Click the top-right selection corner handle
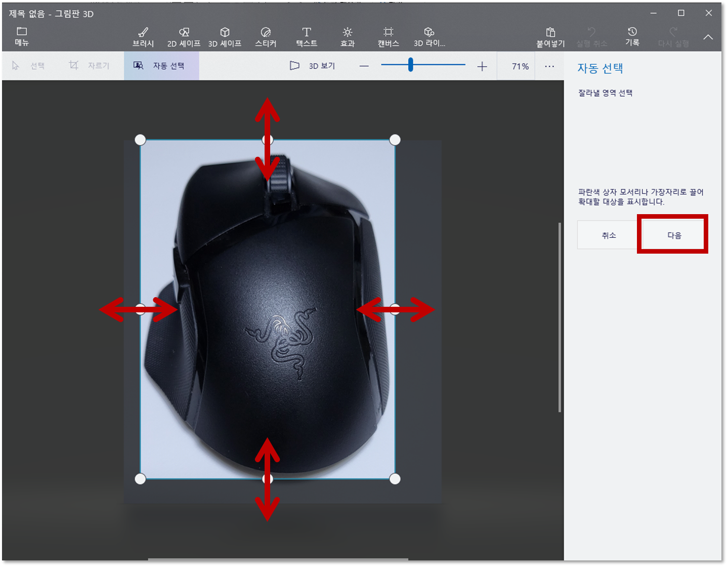This screenshot has width=728, height=567. (395, 140)
